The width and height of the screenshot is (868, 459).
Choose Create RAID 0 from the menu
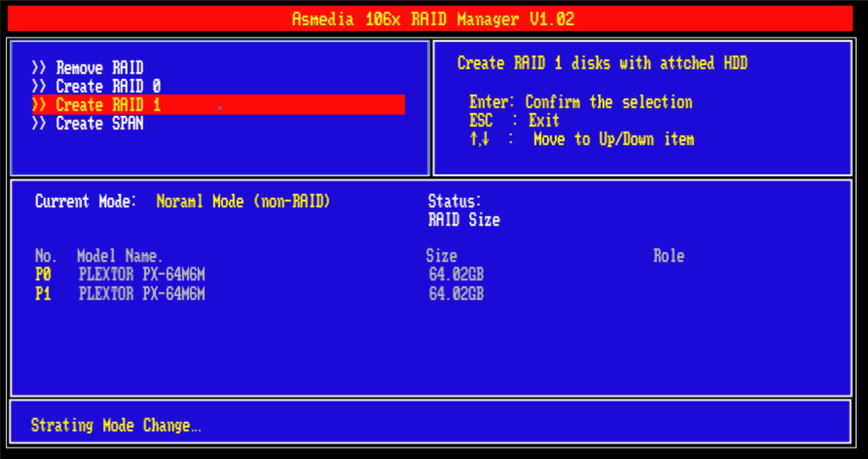(x=96, y=86)
